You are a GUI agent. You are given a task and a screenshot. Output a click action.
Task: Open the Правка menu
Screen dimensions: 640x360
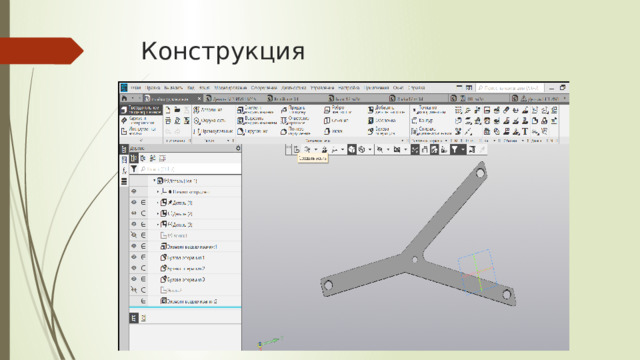tap(153, 88)
